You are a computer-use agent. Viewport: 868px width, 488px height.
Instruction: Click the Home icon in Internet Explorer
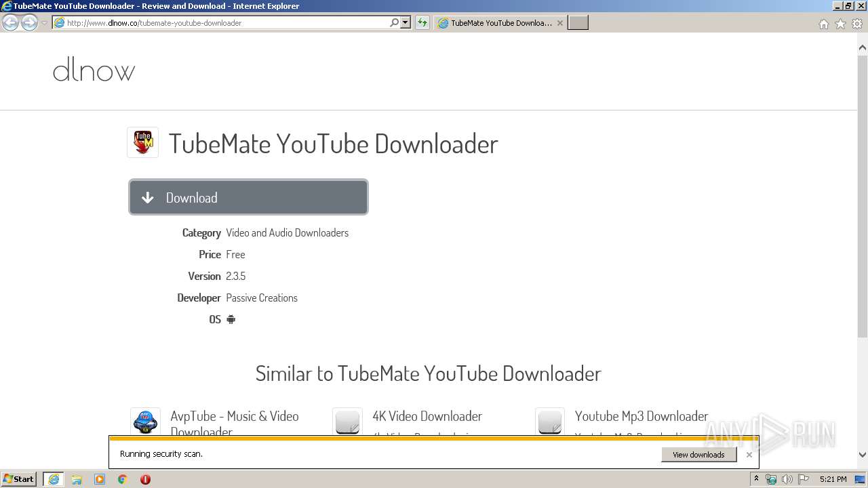pos(823,24)
